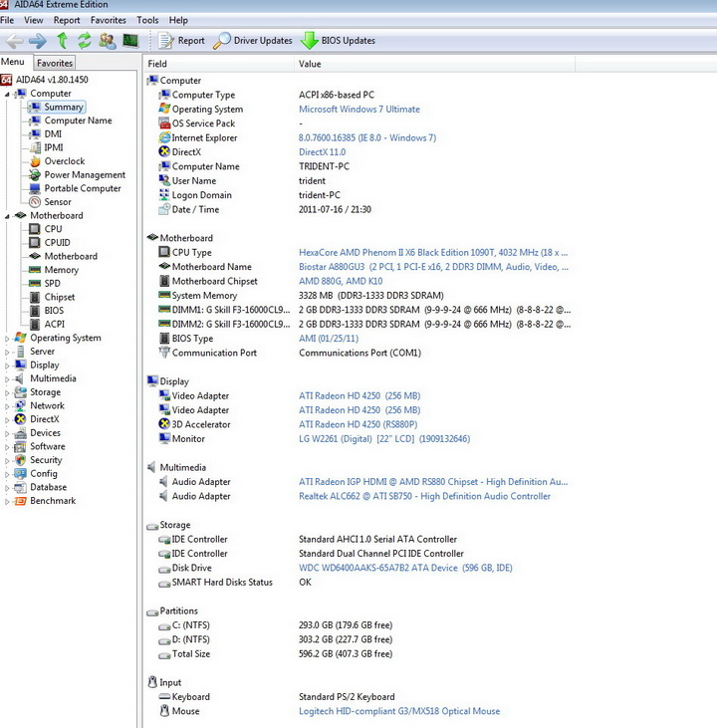Click the Overclock flame icon

35,161
